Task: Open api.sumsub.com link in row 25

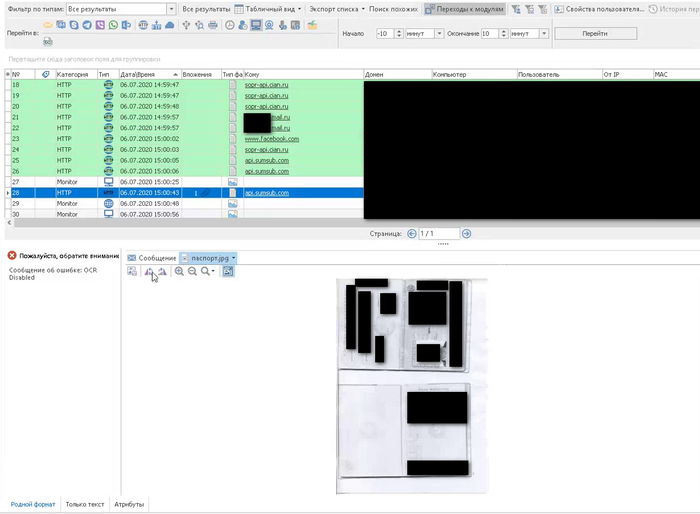Action: 267,160
